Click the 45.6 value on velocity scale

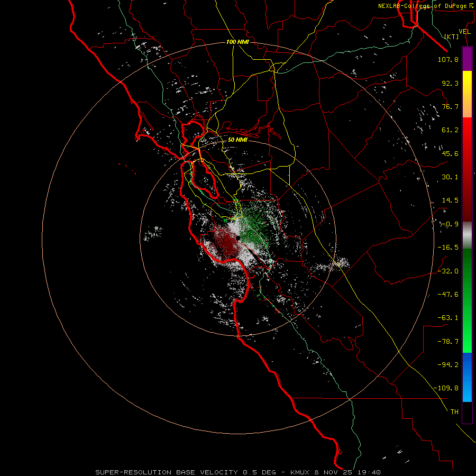point(450,153)
